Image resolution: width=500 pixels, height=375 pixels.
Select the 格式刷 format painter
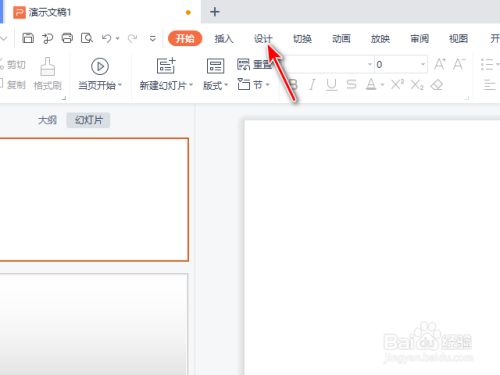point(48,74)
